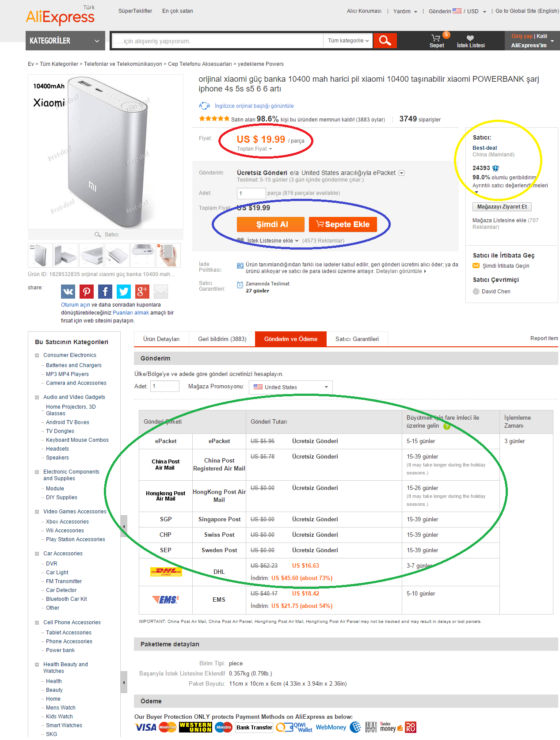Click the VISA payment logo
This screenshot has height=740, width=560.
tap(145, 727)
